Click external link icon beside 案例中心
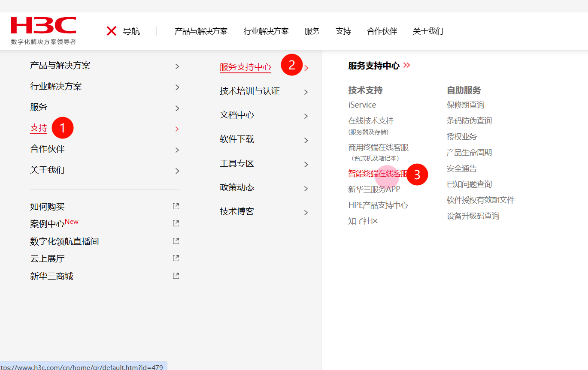 coord(176,223)
